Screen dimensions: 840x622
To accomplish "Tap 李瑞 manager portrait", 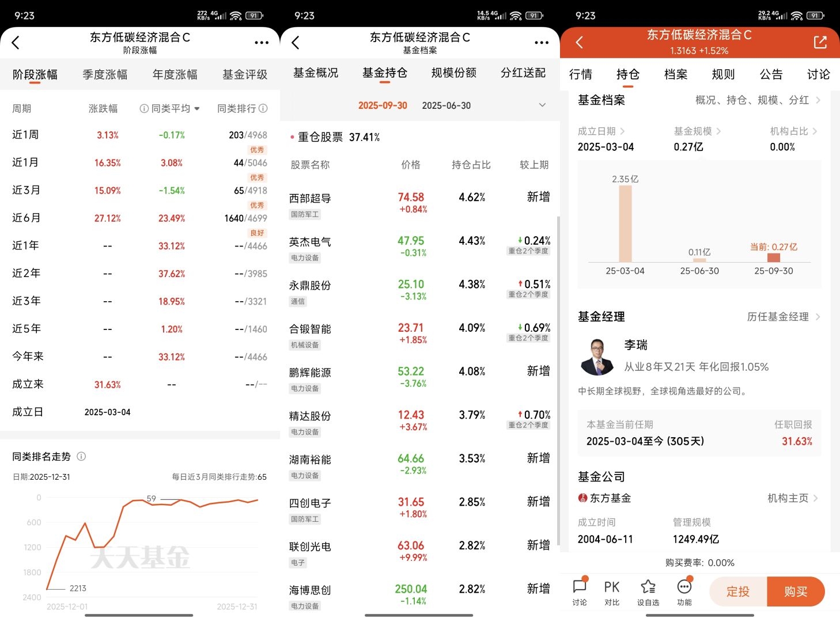I will tap(597, 356).
